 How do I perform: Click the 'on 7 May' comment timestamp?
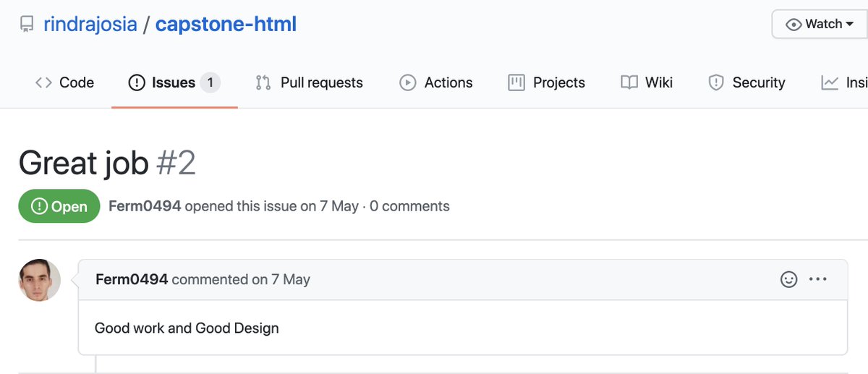click(x=281, y=279)
